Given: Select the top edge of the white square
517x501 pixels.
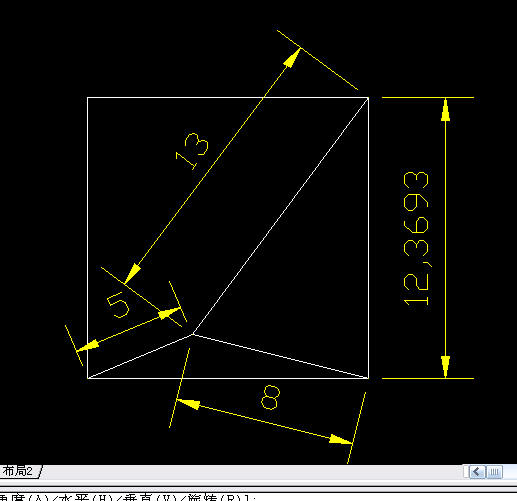Looking at the screenshot, I should click(228, 97).
